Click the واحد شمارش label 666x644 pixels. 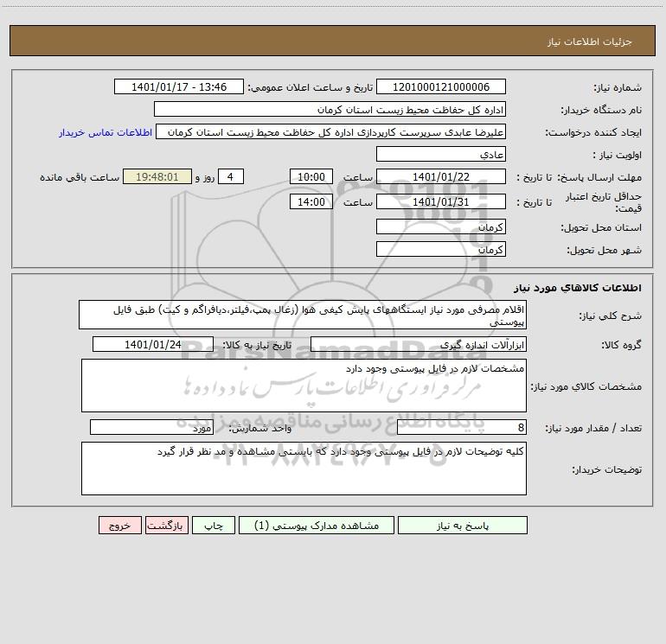point(260,429)
